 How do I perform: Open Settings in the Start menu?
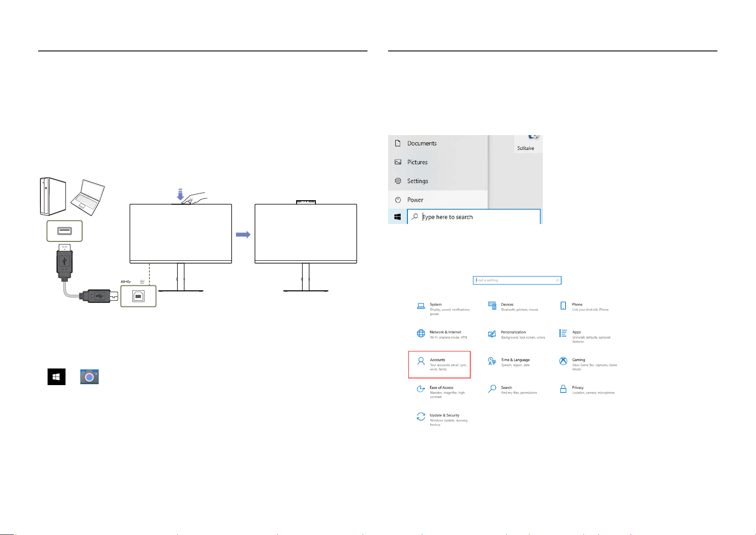point(437,181)
